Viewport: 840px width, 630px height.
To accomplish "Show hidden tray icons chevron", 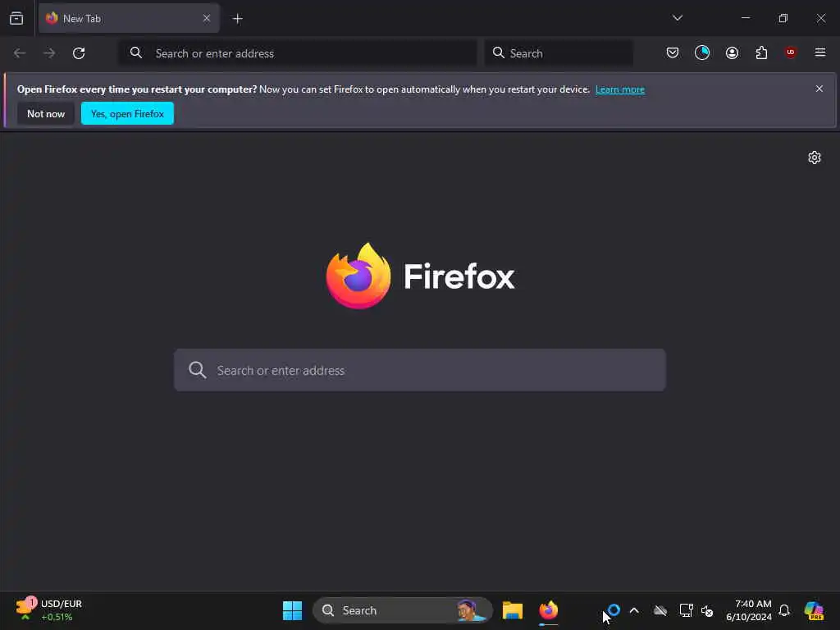I will [634, 610].
